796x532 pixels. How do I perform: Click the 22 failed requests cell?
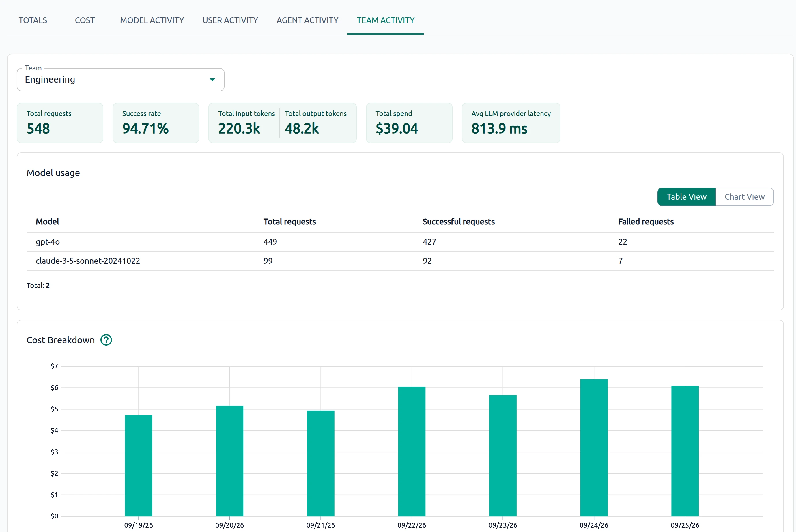623,242
